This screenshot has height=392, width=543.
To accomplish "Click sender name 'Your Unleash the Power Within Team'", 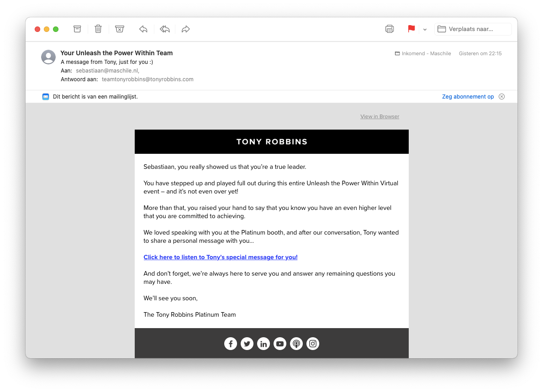I will 117,53.
